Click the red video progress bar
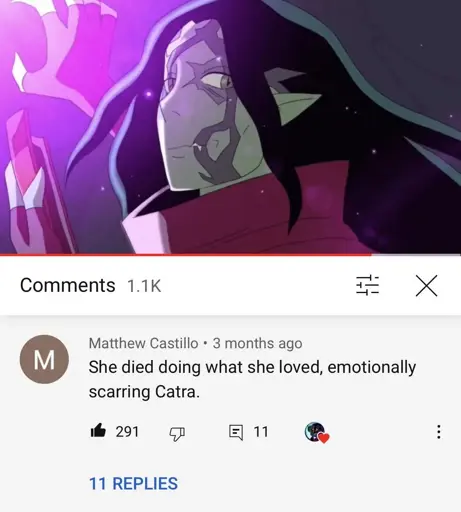Viewport: 461px width, 512px height. pos(185,255)
